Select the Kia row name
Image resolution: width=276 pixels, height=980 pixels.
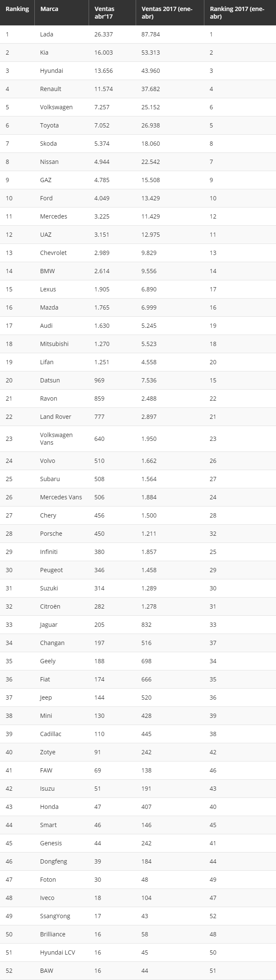44,53
